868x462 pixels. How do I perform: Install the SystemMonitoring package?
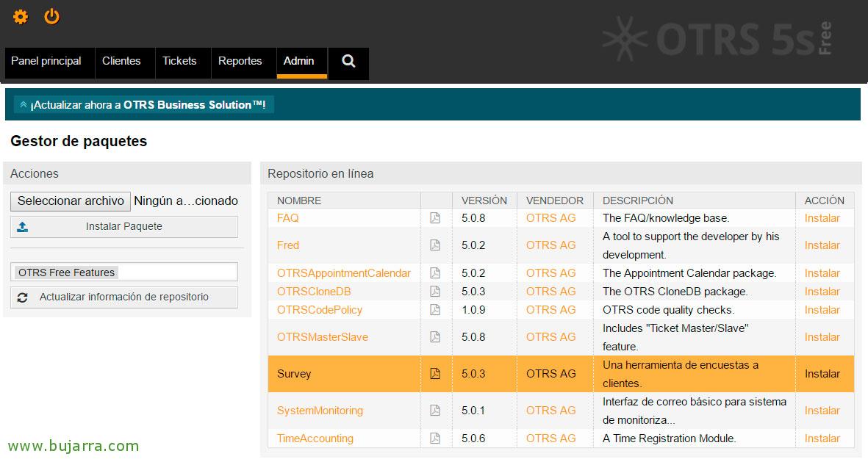point(822,411)
